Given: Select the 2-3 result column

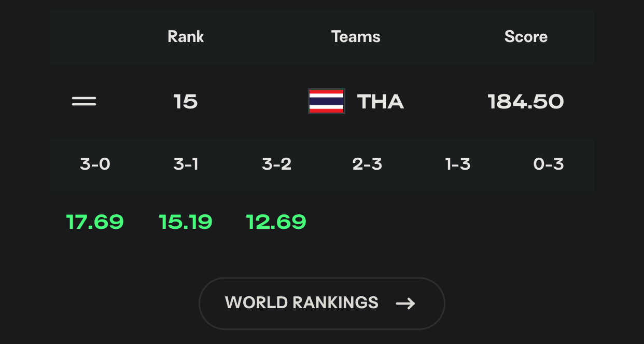Looking at the screenshot, I should pyautogui.click(x=367, y=164).
